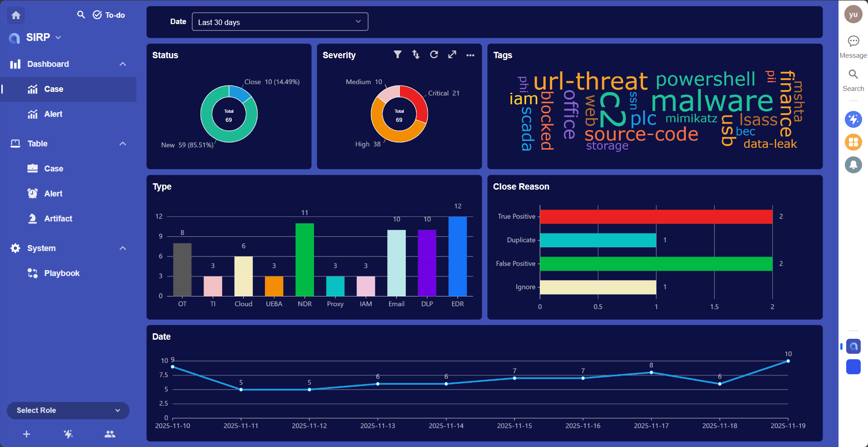Open the users group icon at bottom
The image size is (868, 447).
[110, 434]
